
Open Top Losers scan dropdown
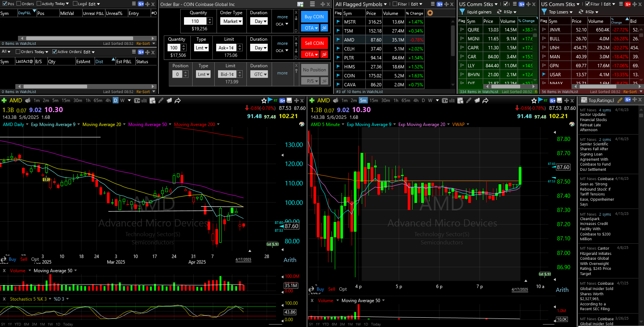pyautogui.click(x=571, y=12)
